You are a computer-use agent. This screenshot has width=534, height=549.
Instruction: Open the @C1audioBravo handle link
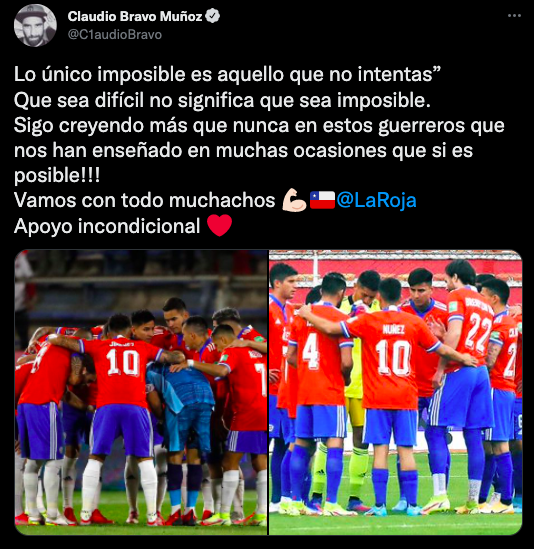pyautogui.click(x=115, y=35)
